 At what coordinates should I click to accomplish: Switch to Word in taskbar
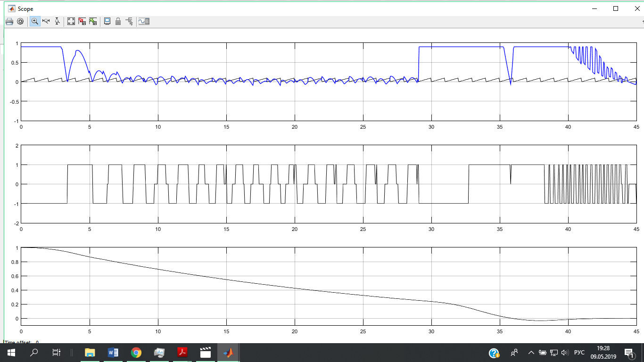[113, 353]
